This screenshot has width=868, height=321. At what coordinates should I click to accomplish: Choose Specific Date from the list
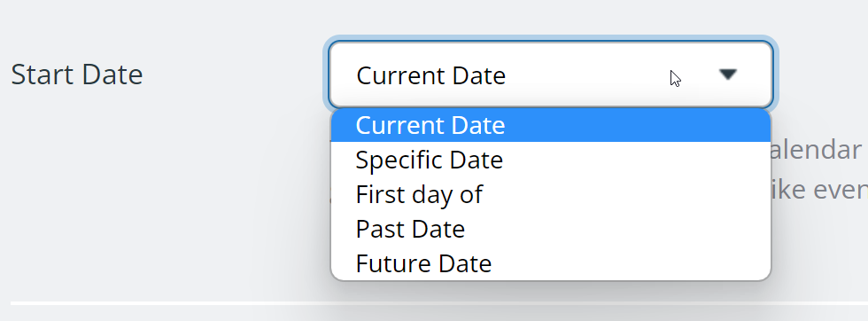(551, 160)
